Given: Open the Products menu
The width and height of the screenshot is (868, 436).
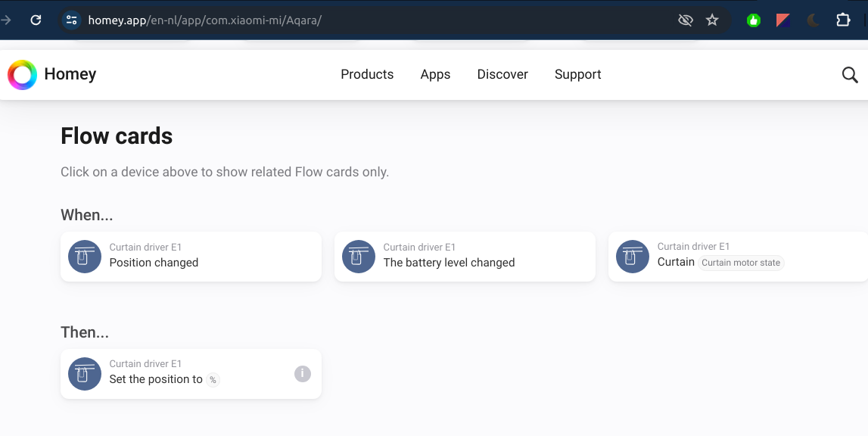Looking at the screenshot, I should [x=367, y=74].
